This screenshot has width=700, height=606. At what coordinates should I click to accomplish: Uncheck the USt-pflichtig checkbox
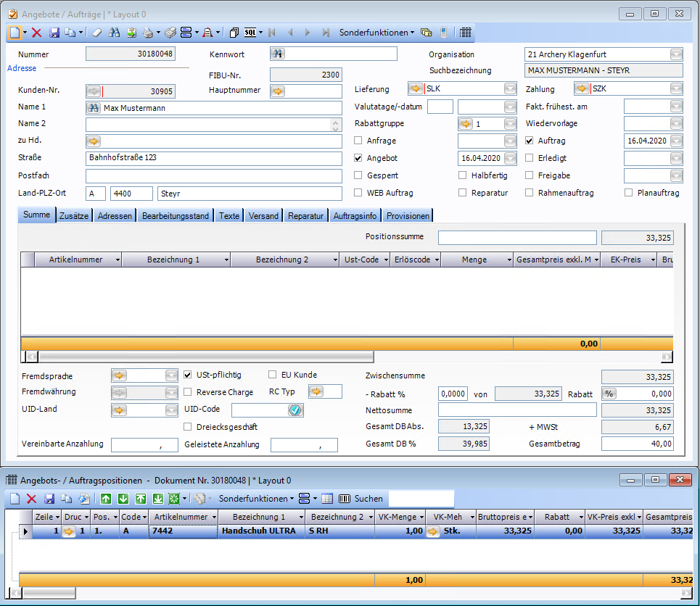click(189, 375)
